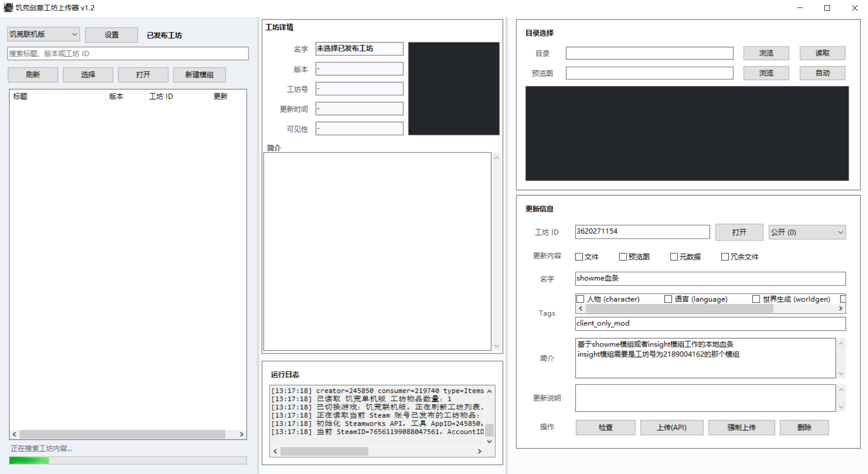Viewport: 868px width, 474px height.
Task: Maximize the uploader window
Action: click(827, 8)
